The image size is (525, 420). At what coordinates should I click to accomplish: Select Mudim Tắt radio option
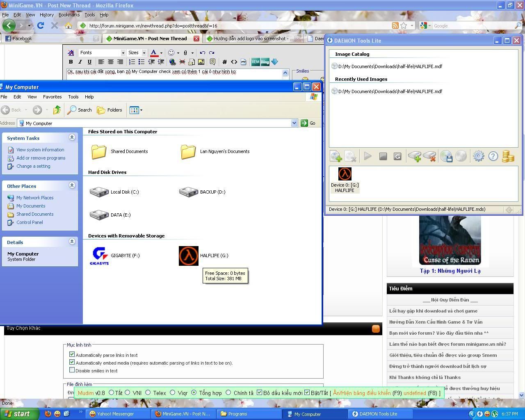point(111,393)
